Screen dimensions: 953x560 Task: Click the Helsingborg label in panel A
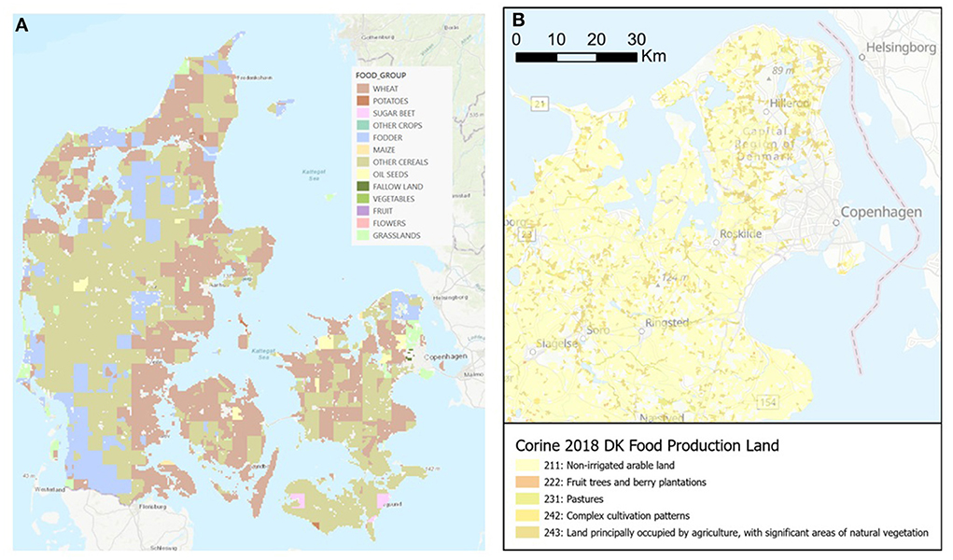[x=451, y=298]
